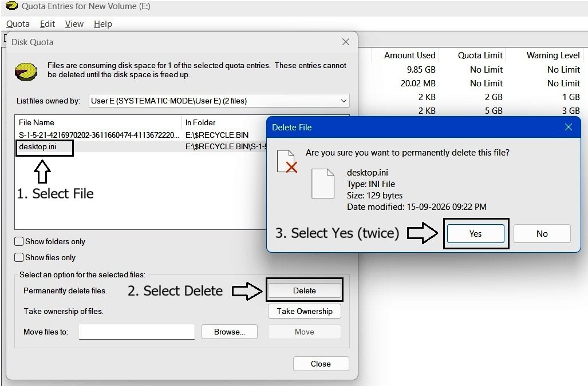Click 'Type: INI File' text in dialog

pyautogui.click(x=371, y=184)
